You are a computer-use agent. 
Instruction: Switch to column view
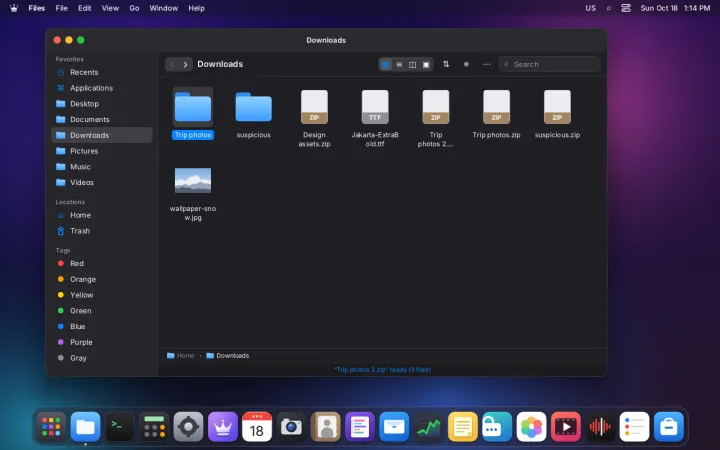pyautogui.click(x=412, y=65)
